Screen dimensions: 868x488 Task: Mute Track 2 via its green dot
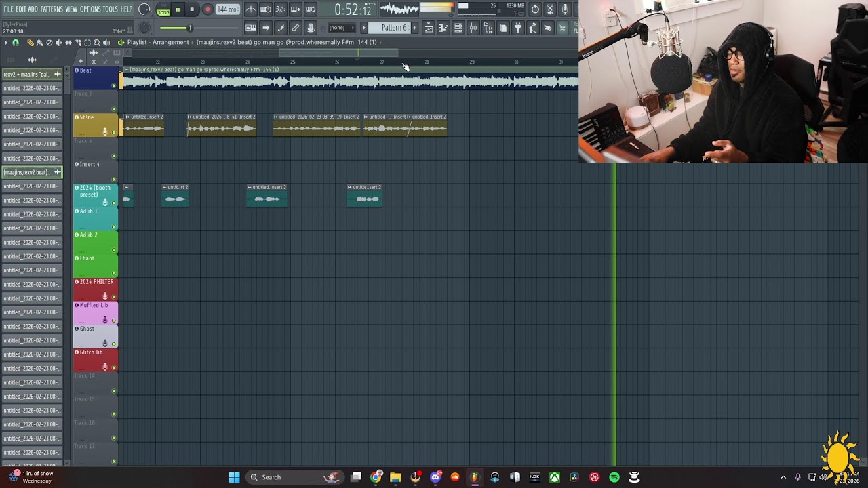tap(114, 109)
